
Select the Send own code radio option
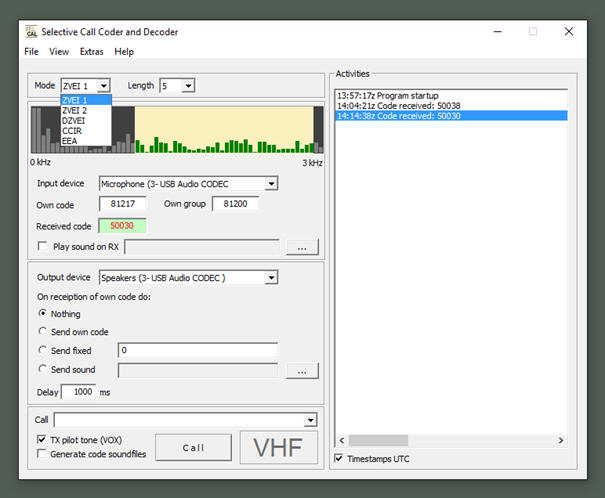[42, 331]
